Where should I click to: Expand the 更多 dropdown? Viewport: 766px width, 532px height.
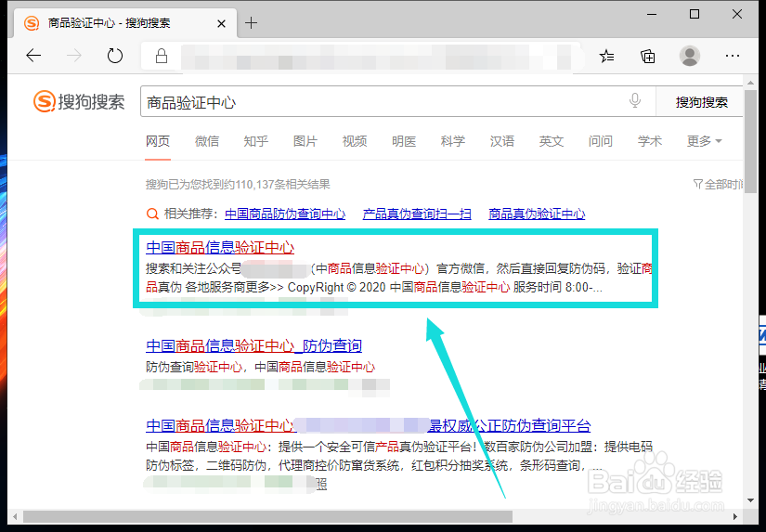click(x=704, y=141)
